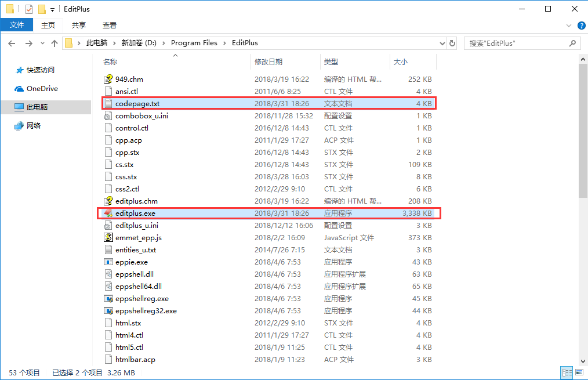Open the 主页 ribbon tab
The image size is (588, 380).
click(x=48, y=25)
